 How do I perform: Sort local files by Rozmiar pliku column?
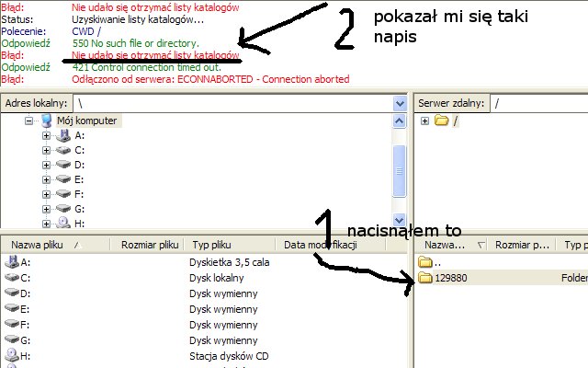coord(147,246)
